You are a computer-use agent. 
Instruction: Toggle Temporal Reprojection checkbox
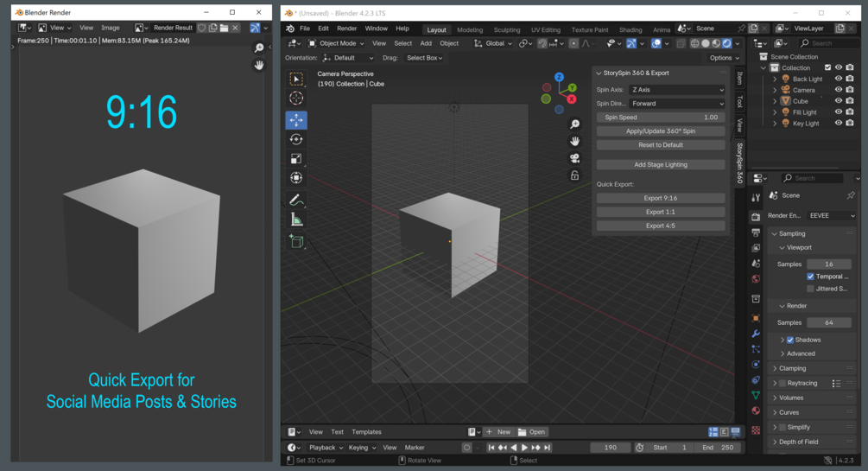tap(810, 277)
